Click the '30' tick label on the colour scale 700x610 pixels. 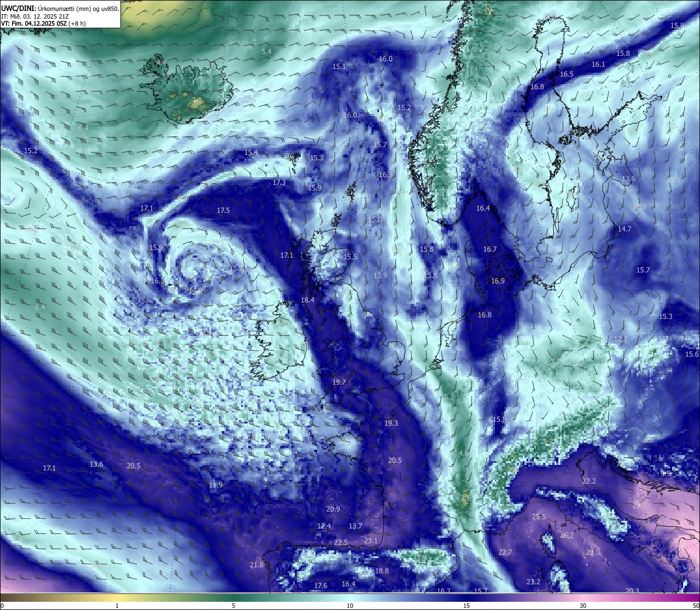[583, 606]
